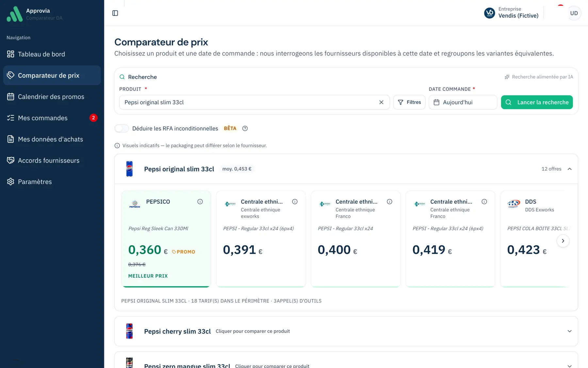
Task: Go to Calendrier des promos
Action: tap(52, 96)
